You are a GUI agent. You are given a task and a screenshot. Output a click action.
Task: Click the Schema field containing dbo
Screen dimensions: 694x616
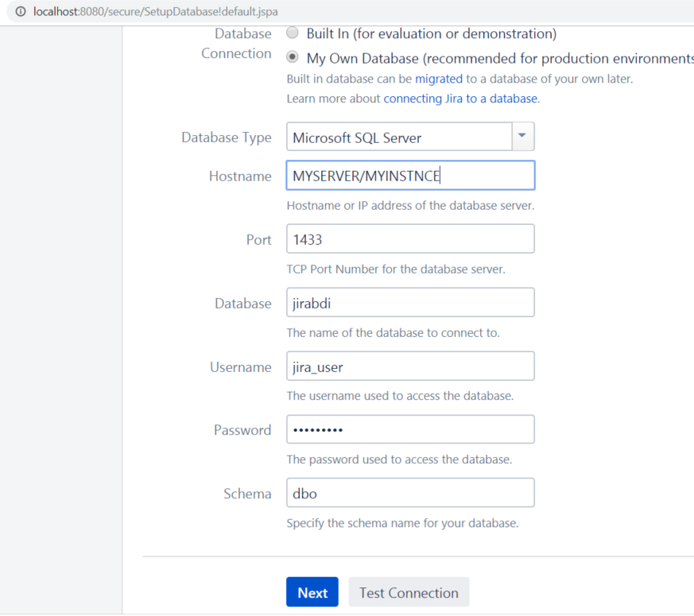(410, 493)
